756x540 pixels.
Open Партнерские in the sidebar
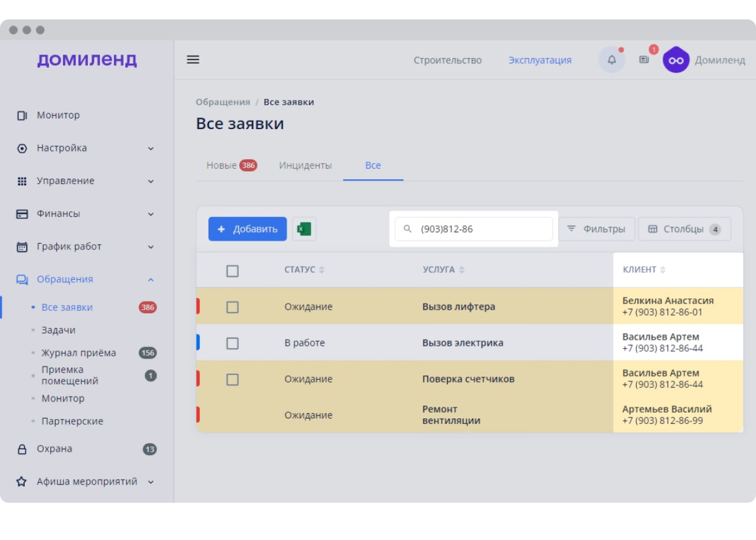(72, 421)
